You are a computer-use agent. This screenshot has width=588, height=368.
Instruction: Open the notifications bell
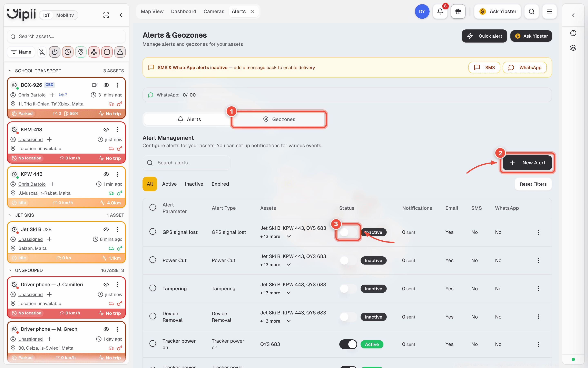click(440, 11)
